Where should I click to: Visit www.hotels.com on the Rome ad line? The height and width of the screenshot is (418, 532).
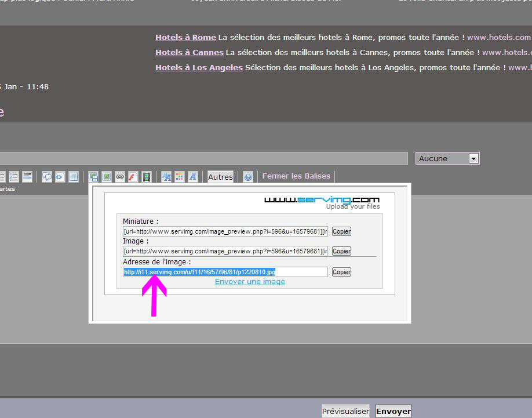tap(499, 37)
